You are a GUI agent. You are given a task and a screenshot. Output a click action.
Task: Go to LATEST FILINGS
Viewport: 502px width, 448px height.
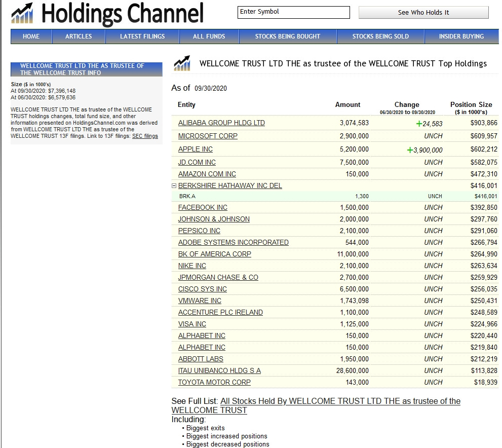click(142, 36)
